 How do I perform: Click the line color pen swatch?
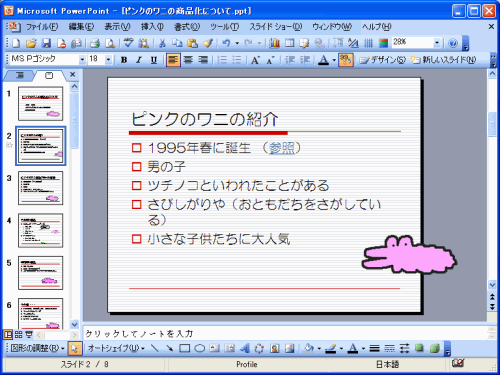[331, 348]
